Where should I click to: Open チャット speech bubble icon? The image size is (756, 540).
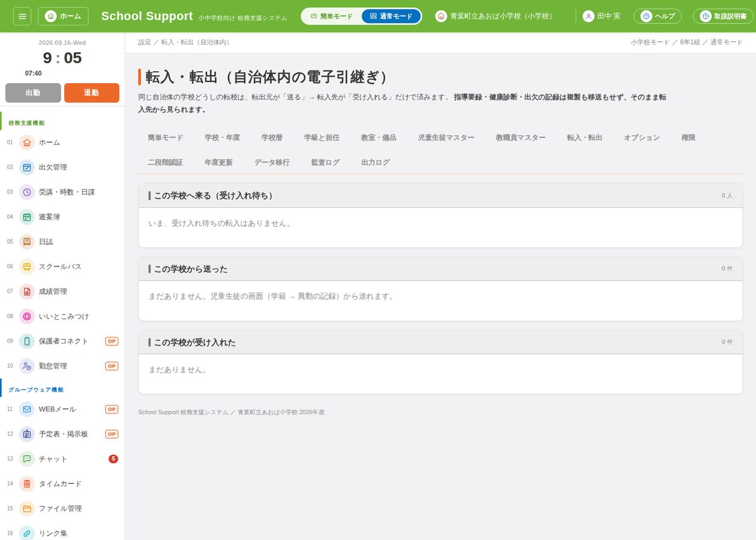(x=27, y=459)
